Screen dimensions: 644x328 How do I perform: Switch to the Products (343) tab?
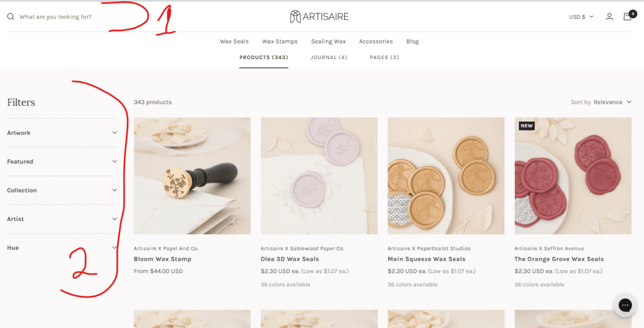pyautogui.click(x=264, y=57)
